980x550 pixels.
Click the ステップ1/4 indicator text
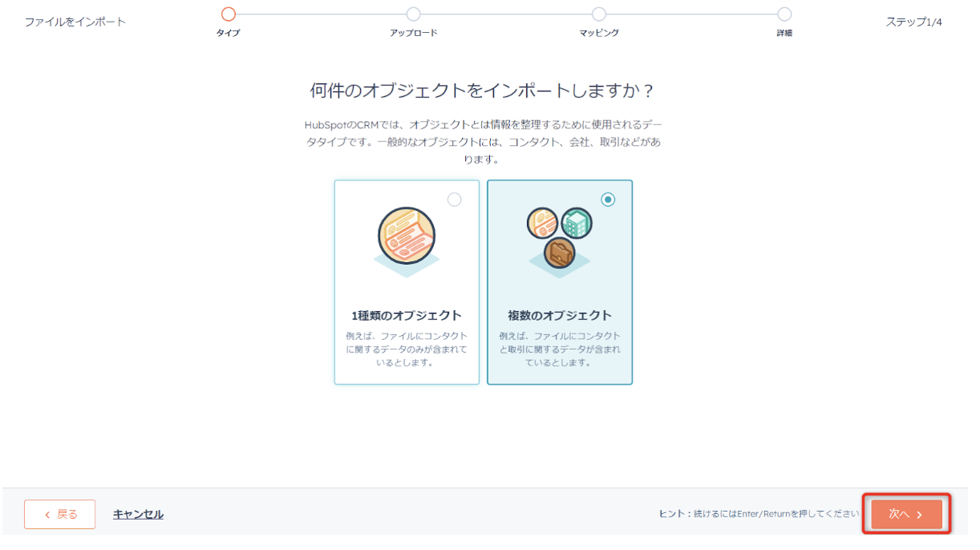click(913, 22)
